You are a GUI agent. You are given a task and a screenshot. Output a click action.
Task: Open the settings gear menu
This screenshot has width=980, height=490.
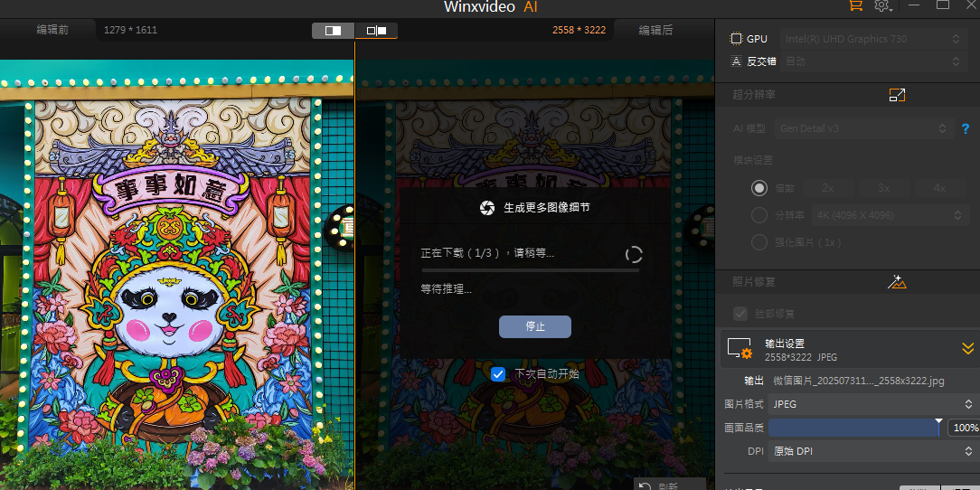tap(881, 5)
